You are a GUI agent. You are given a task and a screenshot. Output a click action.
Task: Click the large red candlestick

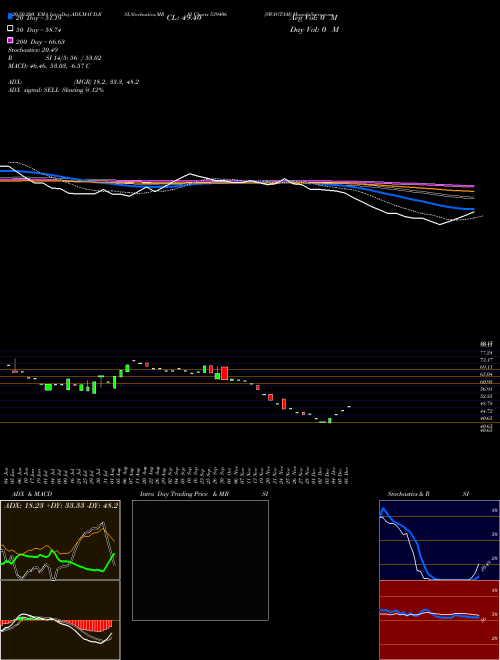224,373
